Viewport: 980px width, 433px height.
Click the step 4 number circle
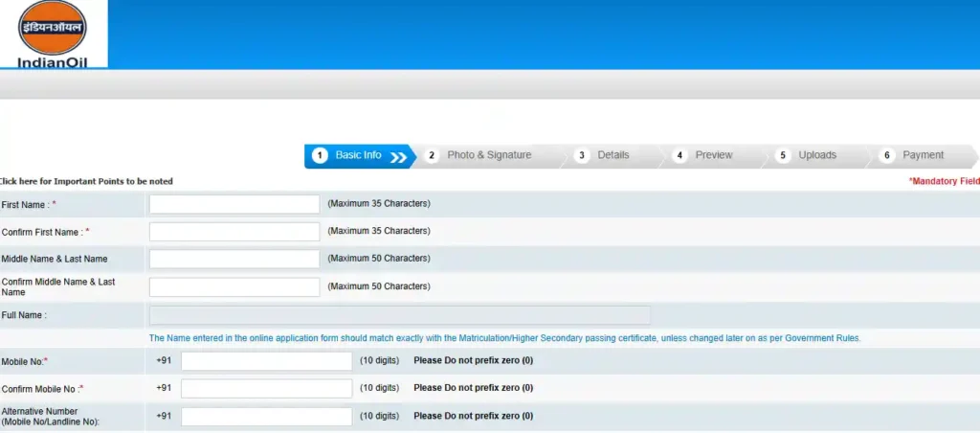click(679, 155)
